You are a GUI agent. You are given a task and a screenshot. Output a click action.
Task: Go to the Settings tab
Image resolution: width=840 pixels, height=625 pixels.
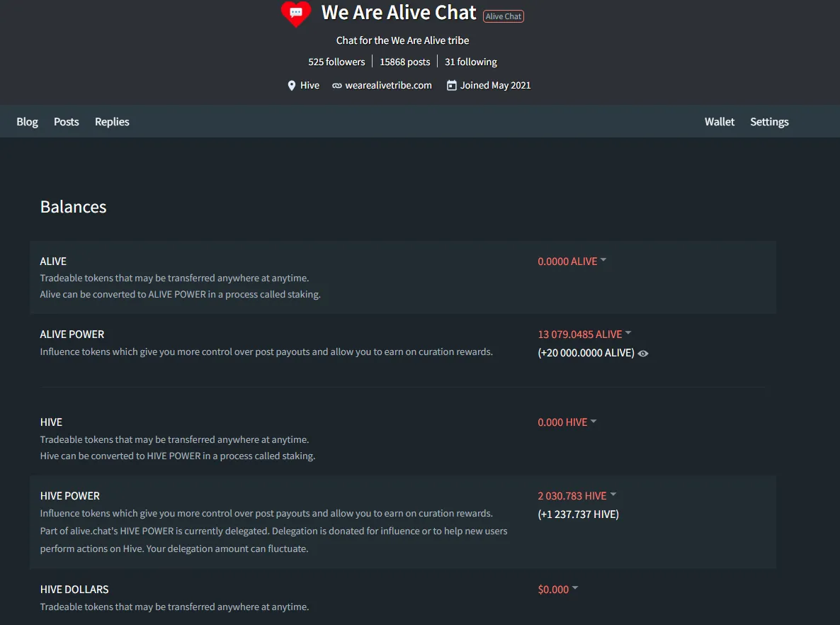(x=769, y=122)
